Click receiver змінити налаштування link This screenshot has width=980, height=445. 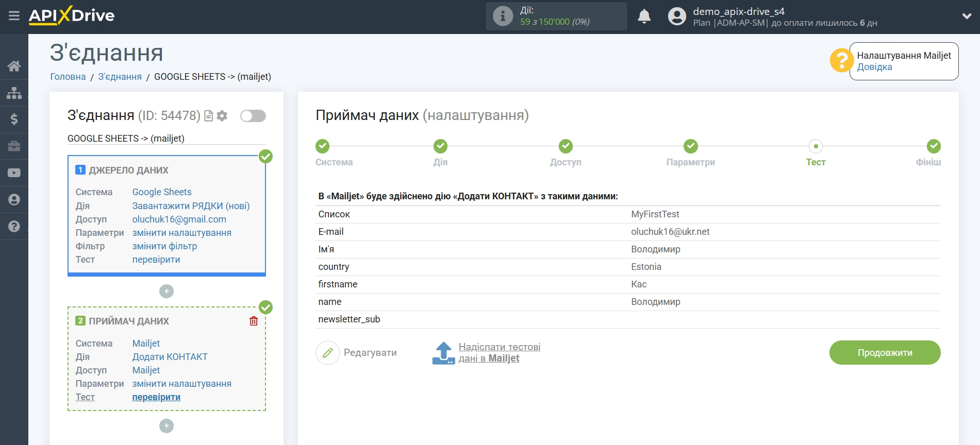pos(181,384)
